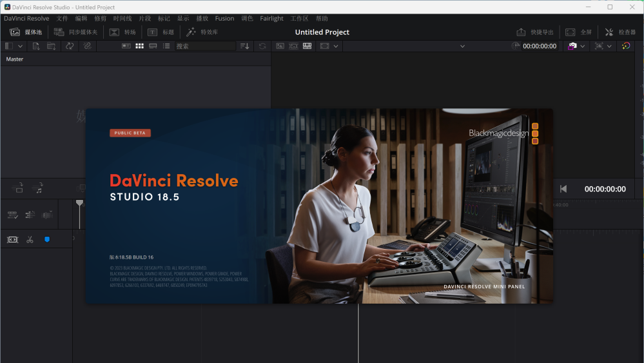The width and height of the screenshot is (644, 363).
Task: Click the scissors split clip icon
Action: tap(30, 239)
